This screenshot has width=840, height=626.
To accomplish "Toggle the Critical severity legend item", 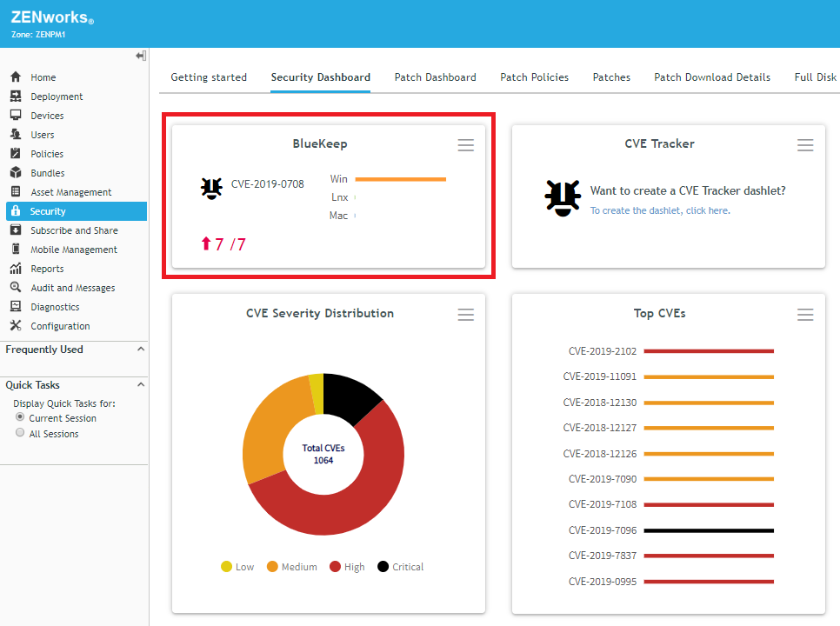I will coord(400,567).
